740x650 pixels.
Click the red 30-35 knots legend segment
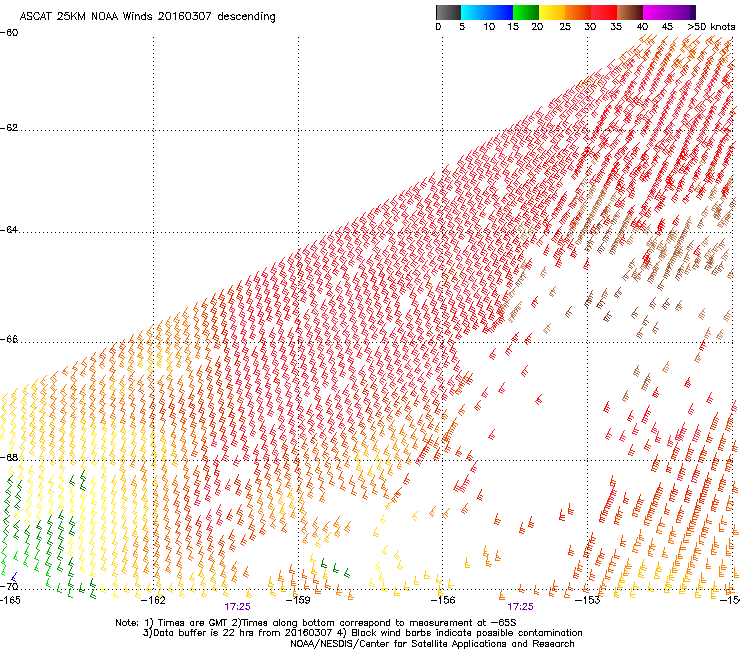pyautogui.click(x=604, y=12)
